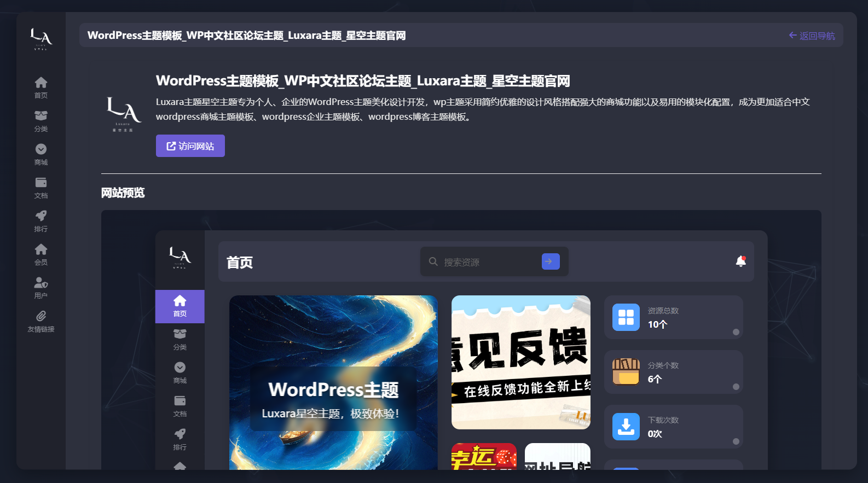868x483 pixels.
Task: Select 排行 rocket in the preview sidebar
Action: pos(180,440)
